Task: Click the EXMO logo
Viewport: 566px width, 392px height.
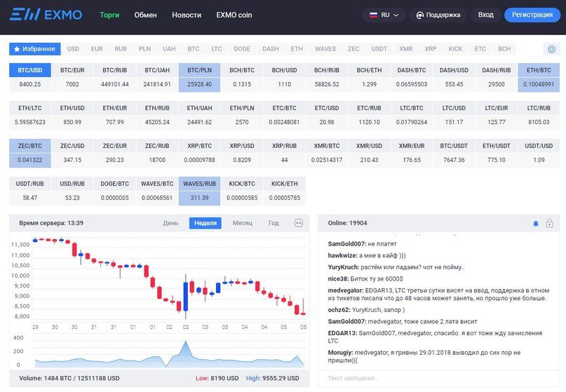Action: [x=46, y=15]
